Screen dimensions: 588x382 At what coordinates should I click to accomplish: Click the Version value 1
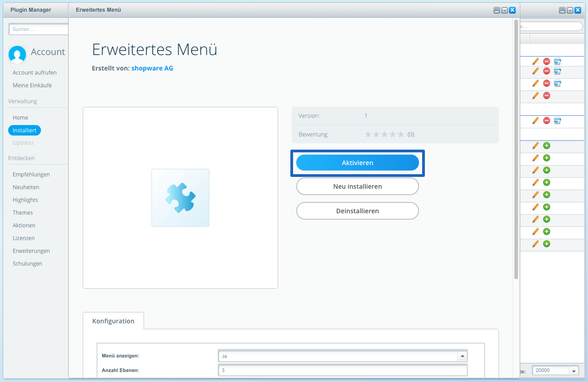[x=366, y=116]
